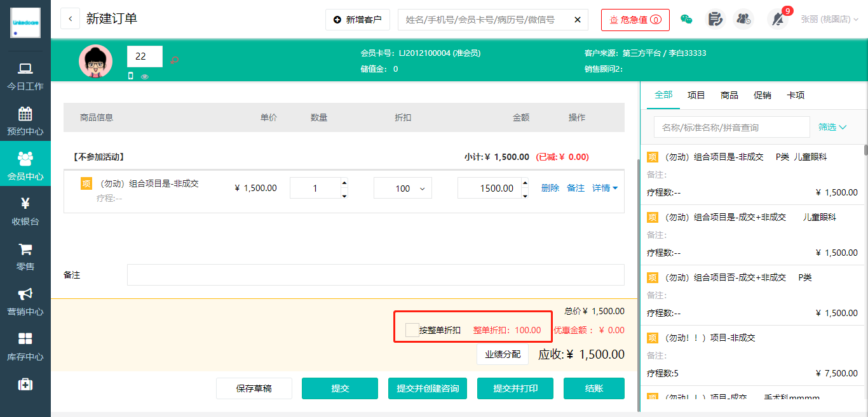
Task: Clear the customer search with X icon
Action: click(578, 20)
